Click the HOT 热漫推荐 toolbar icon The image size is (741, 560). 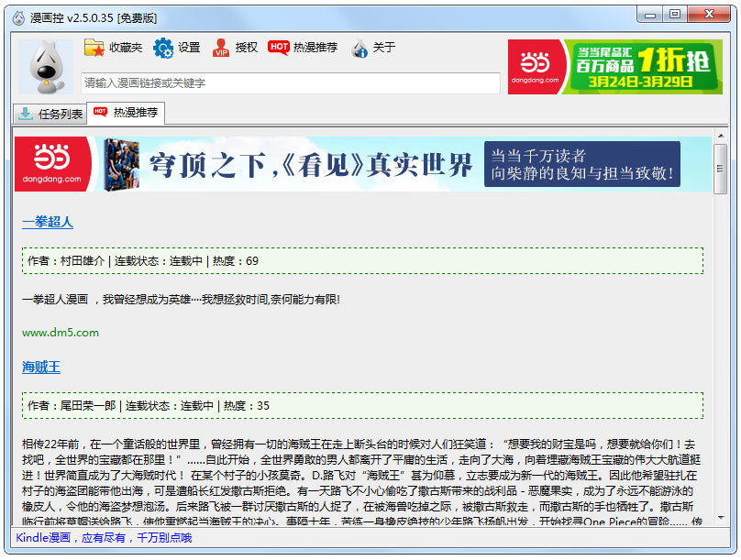(279, 48)
